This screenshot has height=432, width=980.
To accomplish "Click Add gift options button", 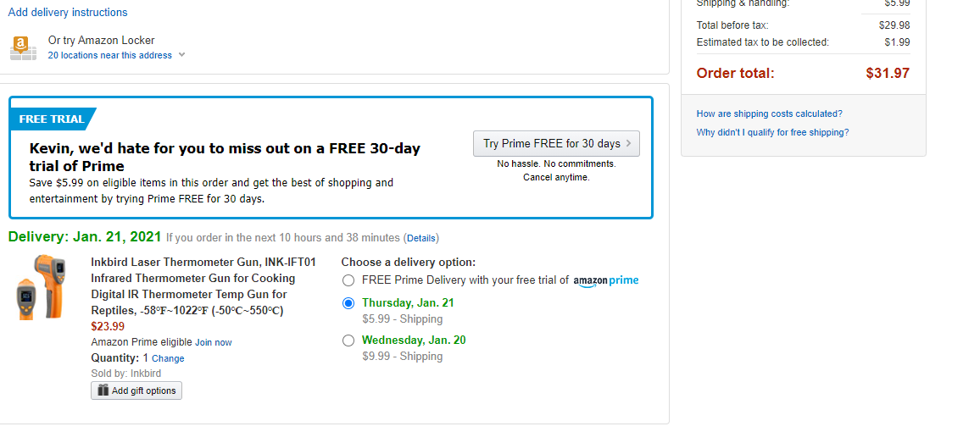I will click(136, 390).
